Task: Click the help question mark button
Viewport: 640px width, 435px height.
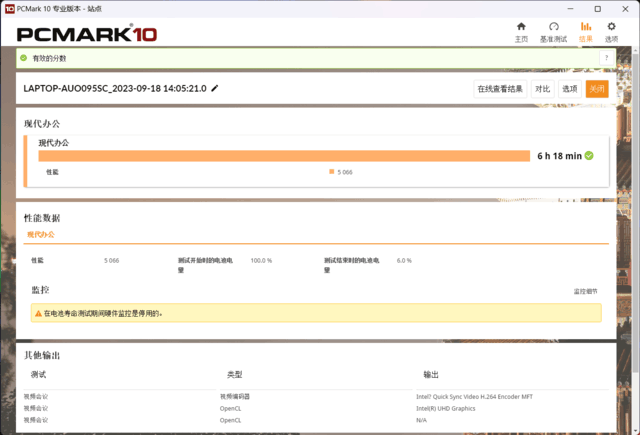Action: 607,58
